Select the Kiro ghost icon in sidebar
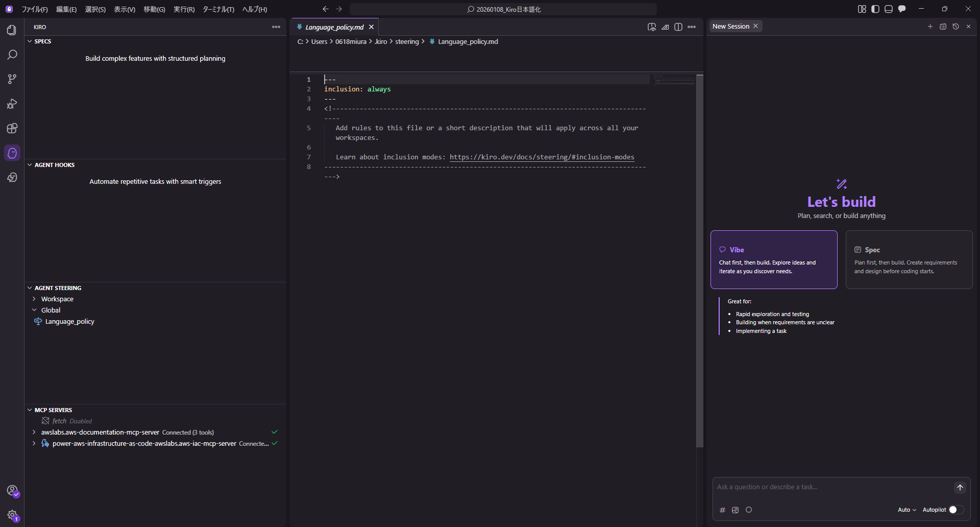This screenshot has height=527, width=980. point(12,153)
